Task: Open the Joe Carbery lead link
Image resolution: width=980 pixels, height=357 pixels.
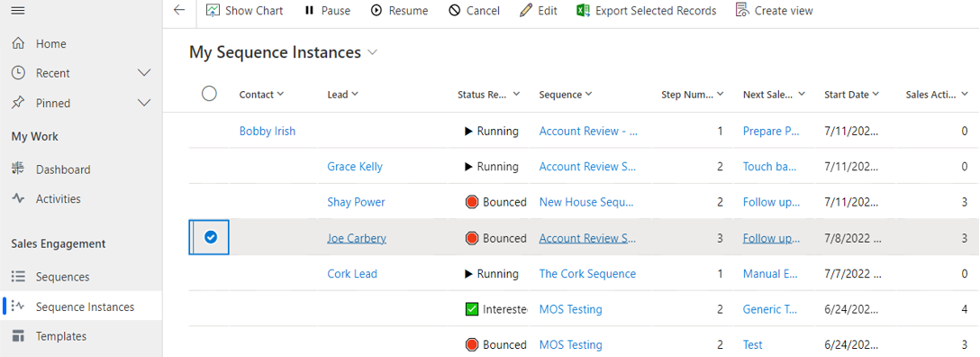Action: (x=357, y=238)
